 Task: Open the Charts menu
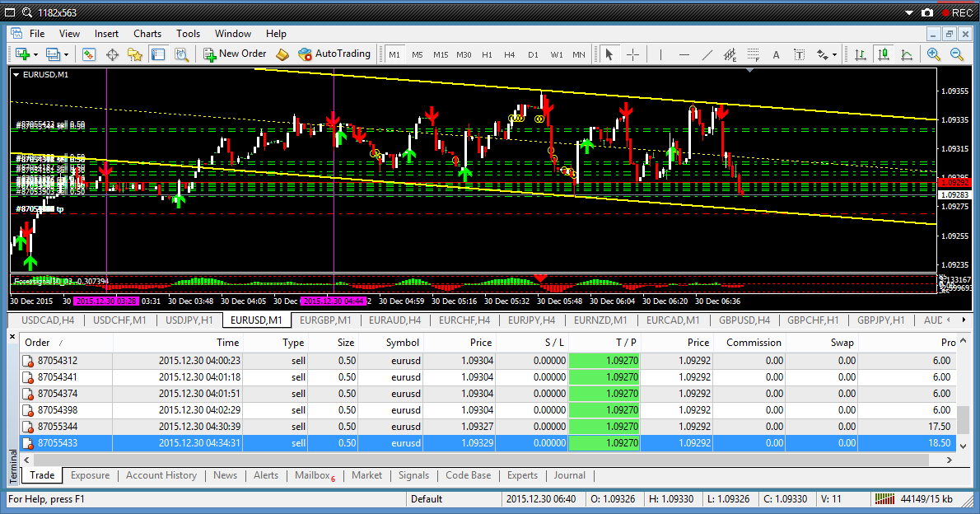click(147, 34)
